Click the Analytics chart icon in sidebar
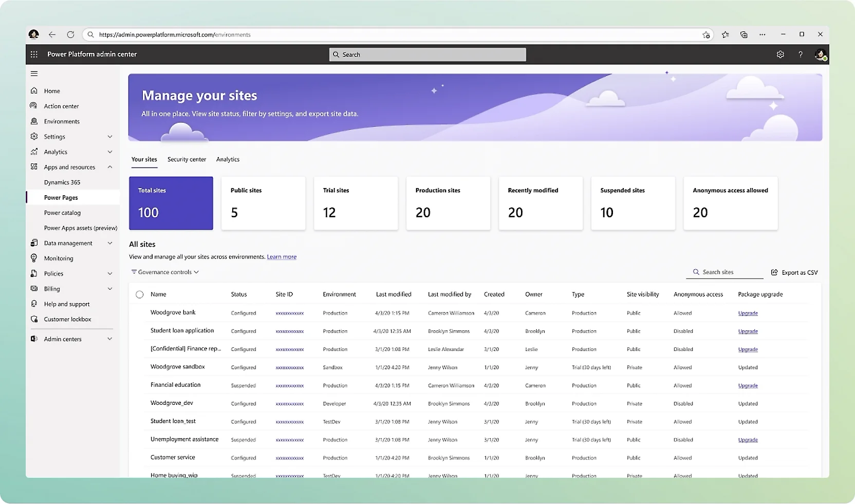The image size is (855, 504). coord(34,152)
